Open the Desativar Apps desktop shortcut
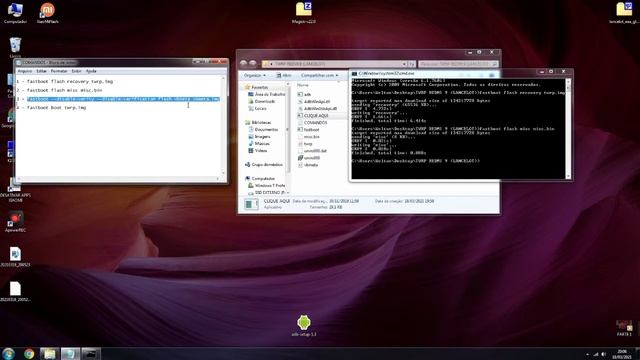Image resolution: width=640 pixels, height=360 pixels. (x=15, y=191)
